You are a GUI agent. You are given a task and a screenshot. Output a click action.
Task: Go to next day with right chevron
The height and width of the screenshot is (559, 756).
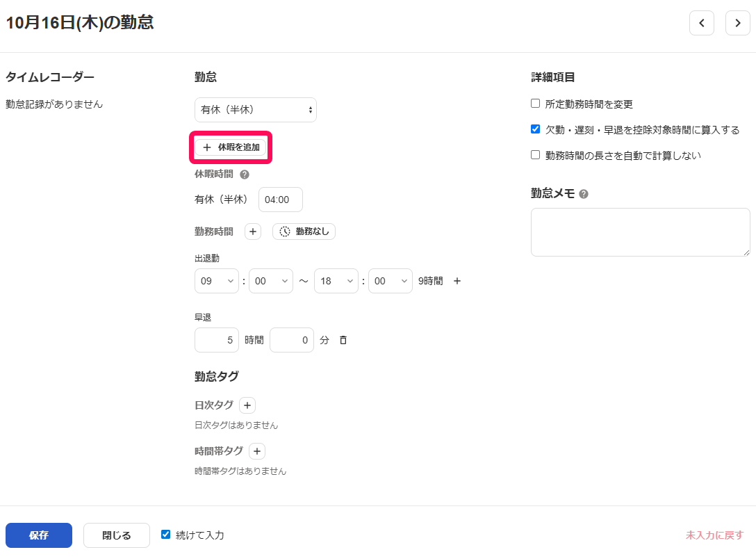point(738,23)
